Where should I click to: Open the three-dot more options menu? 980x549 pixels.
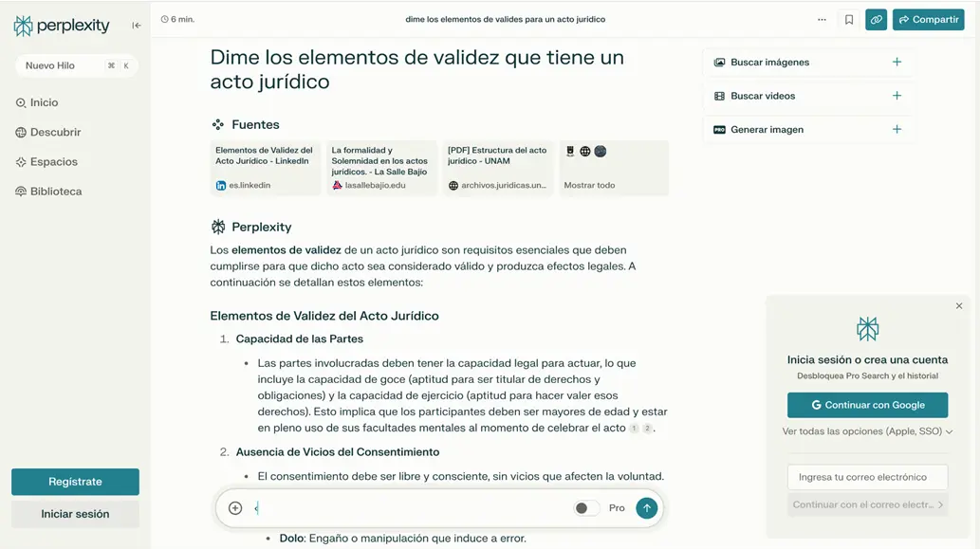(x=822, y=19)
